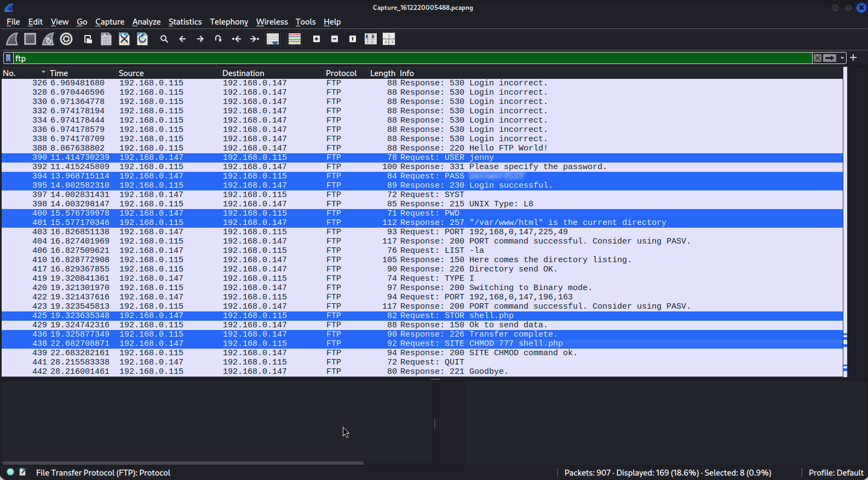This screenshot has height=480, width=868.
Task: Stop the running packet capture
Action: point(30,39)
